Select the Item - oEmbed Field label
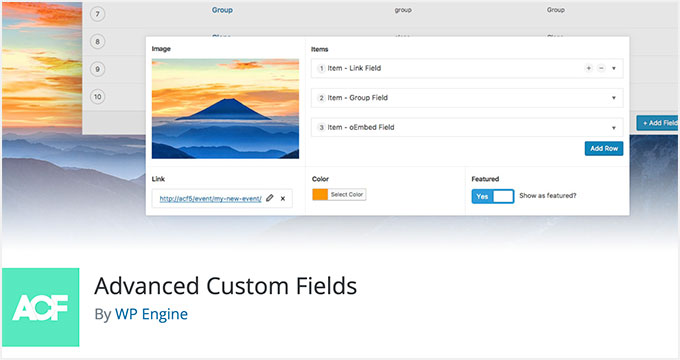Screen dimensions: 680x360 pyautogui.click(x=361, y=127)
